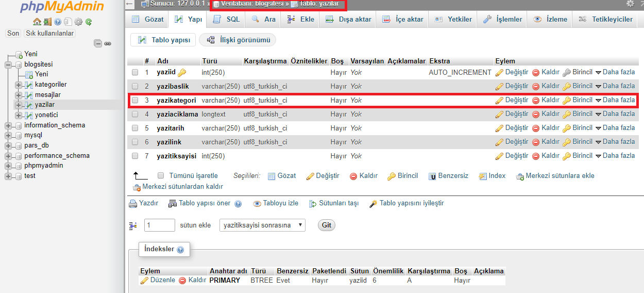Click Merkezi sütunlardan kaldır action
Viewport: 644px width, 293px height.
[178, 187]
